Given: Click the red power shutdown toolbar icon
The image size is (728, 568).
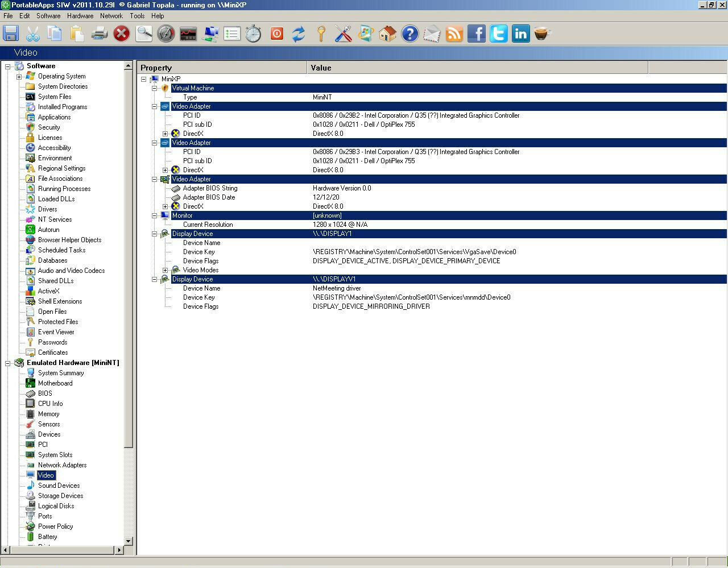Looking at the screenshot, I should 276,34.
